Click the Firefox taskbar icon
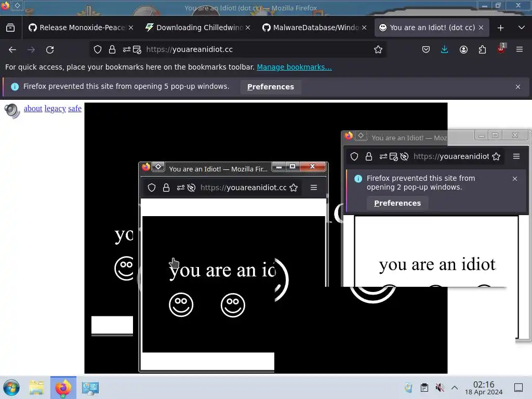532x399 pixels. (x=63, y=388)
